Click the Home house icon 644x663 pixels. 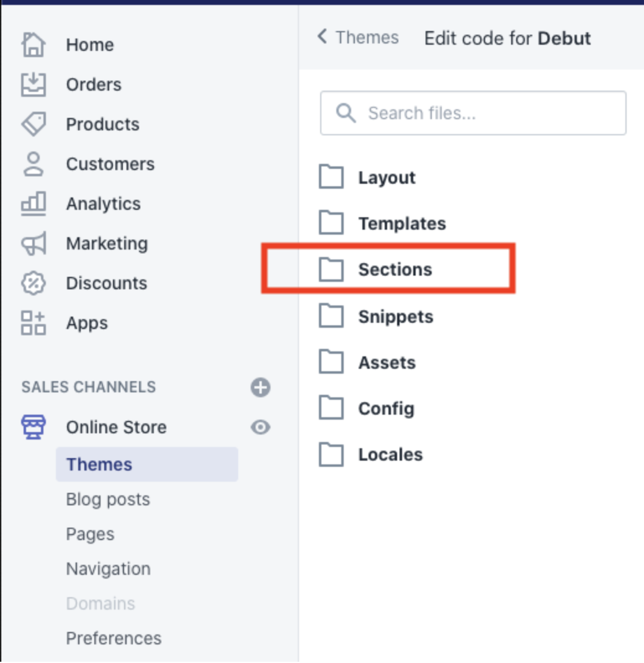[34, 45]
